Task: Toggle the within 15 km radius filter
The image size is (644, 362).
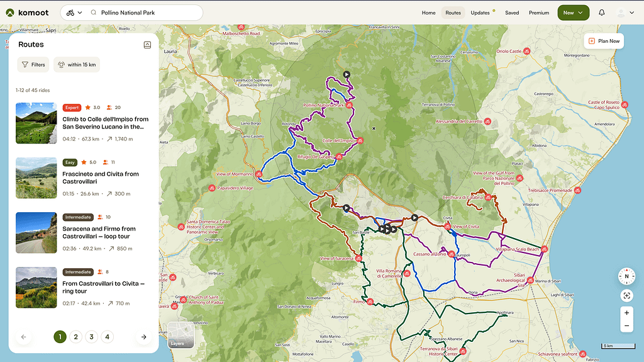Action: tap(76, 64)
